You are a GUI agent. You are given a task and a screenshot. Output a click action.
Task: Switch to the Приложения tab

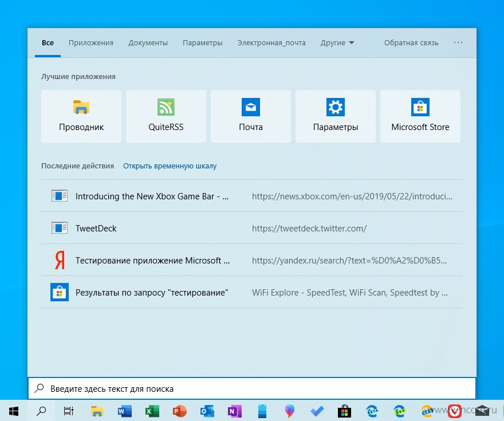pyautogui.click(x=91, y=43)
